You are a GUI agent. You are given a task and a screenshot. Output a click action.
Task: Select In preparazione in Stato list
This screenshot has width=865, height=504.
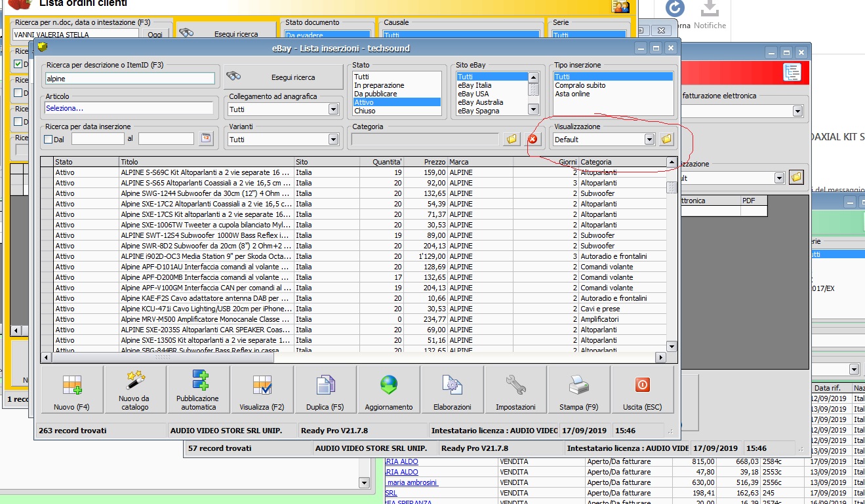(x=397, y=85)
